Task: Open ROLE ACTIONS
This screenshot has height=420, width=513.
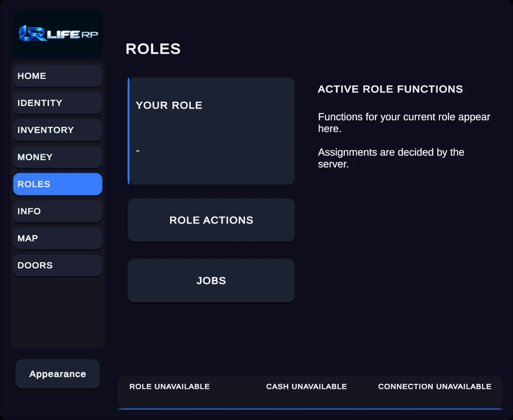Action: (x=211, y=220)
